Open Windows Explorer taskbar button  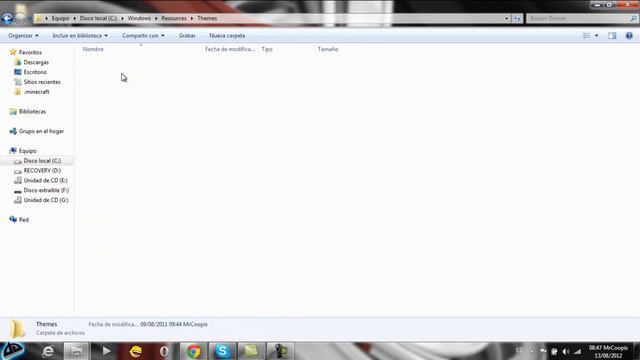(76, 351)
